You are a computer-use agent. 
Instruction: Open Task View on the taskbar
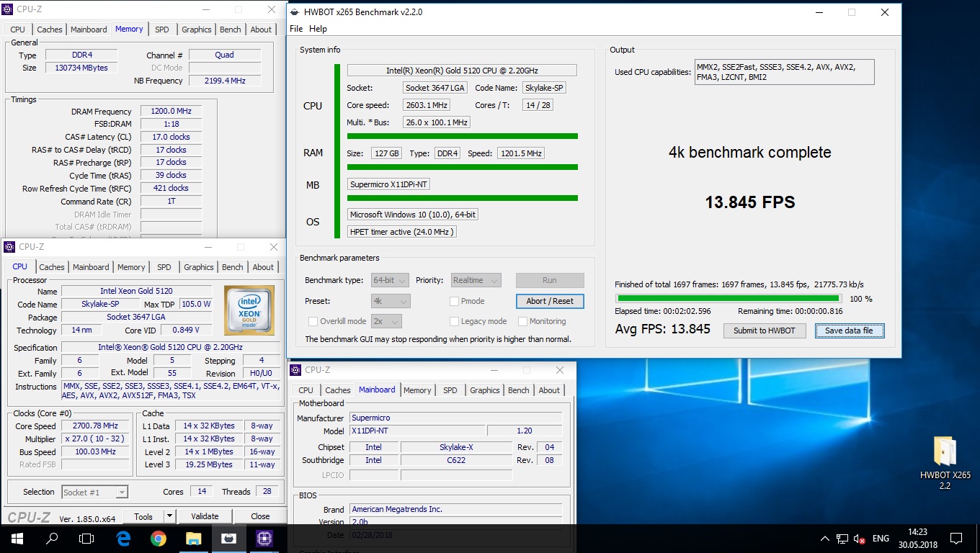[x=86, y=539]
